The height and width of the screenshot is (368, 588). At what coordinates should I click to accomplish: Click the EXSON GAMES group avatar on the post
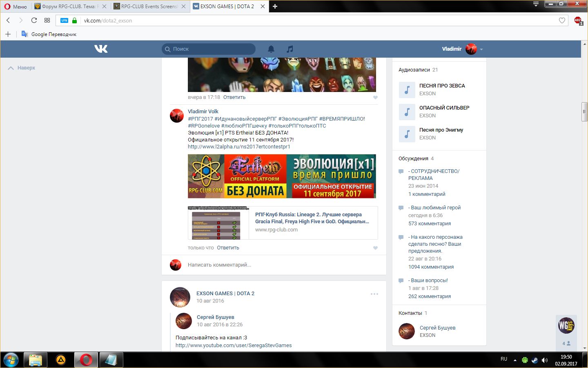(180, 297)
